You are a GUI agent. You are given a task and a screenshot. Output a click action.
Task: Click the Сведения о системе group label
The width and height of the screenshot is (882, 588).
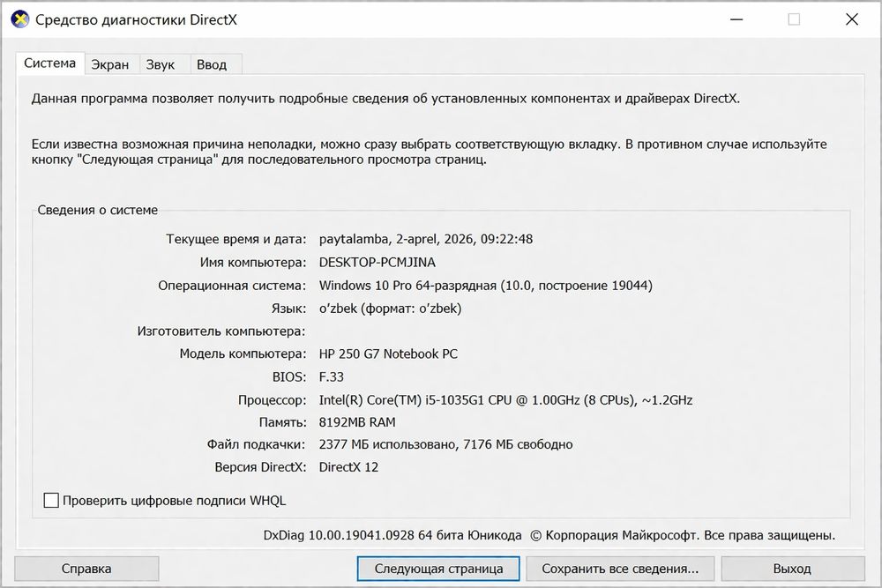click(97, 210)
